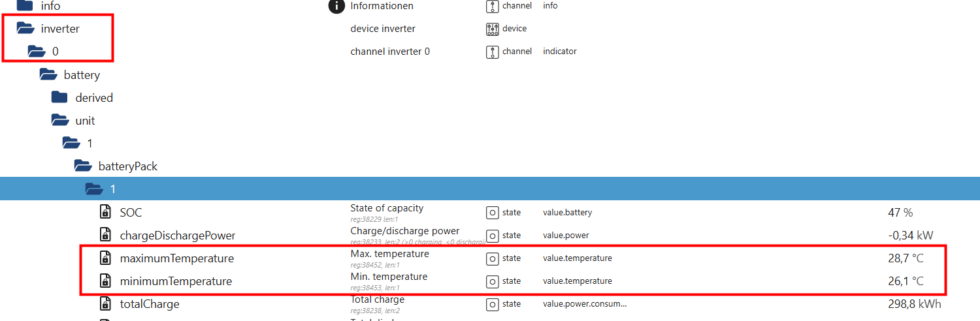Click the maximumTemperature file icon
Image resolution: width=980 pixels, height=321 pixels.
105,258
